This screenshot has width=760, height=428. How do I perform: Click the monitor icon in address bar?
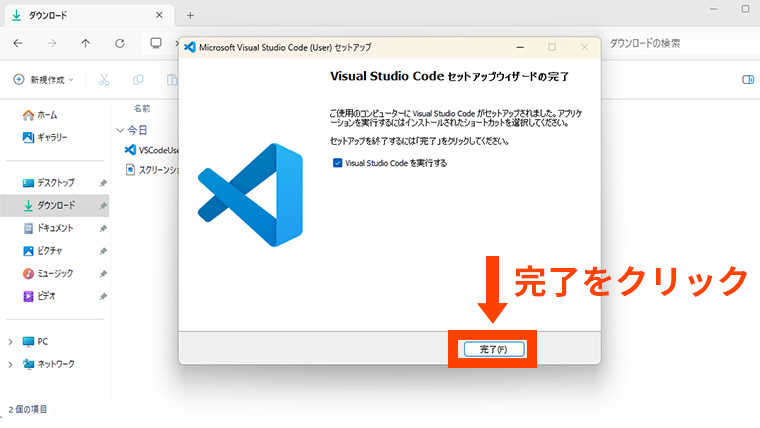click(156, 44)
